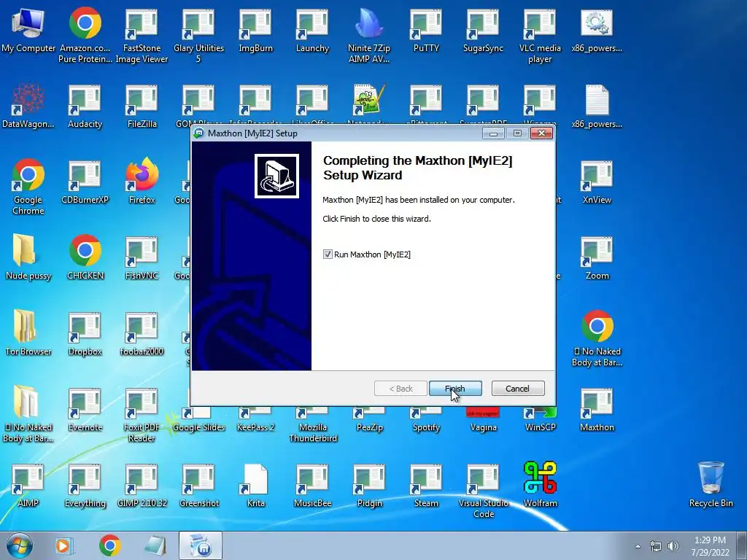Select Spotify desktop shortcut
Image resolution: width=747 pixels, height=560 pixels.
pos(426,419)
